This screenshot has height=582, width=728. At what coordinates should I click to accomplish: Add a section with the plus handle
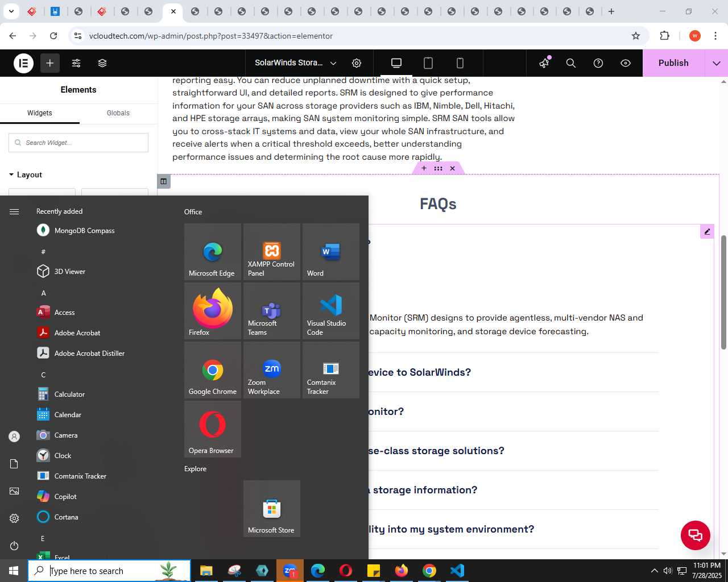pos(424,168)
